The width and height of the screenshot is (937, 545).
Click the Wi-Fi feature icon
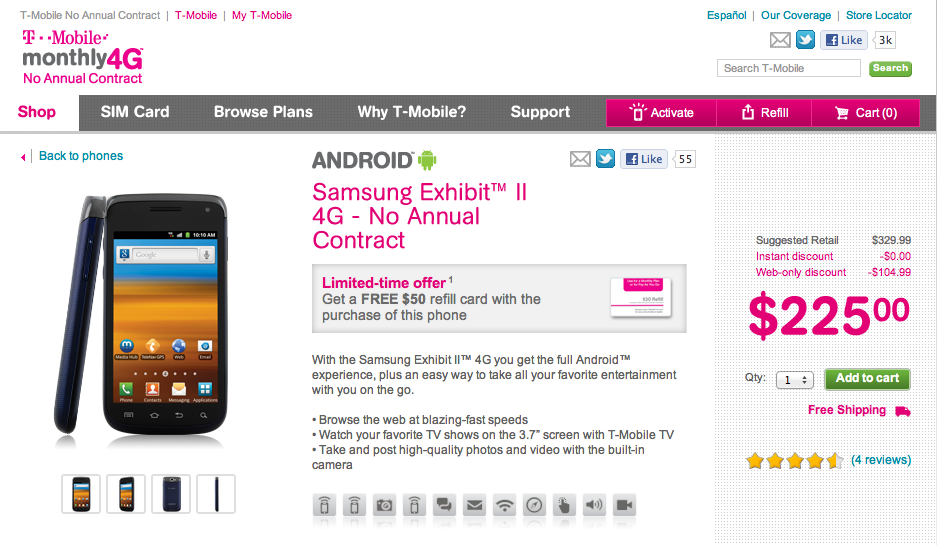point(504,506)
